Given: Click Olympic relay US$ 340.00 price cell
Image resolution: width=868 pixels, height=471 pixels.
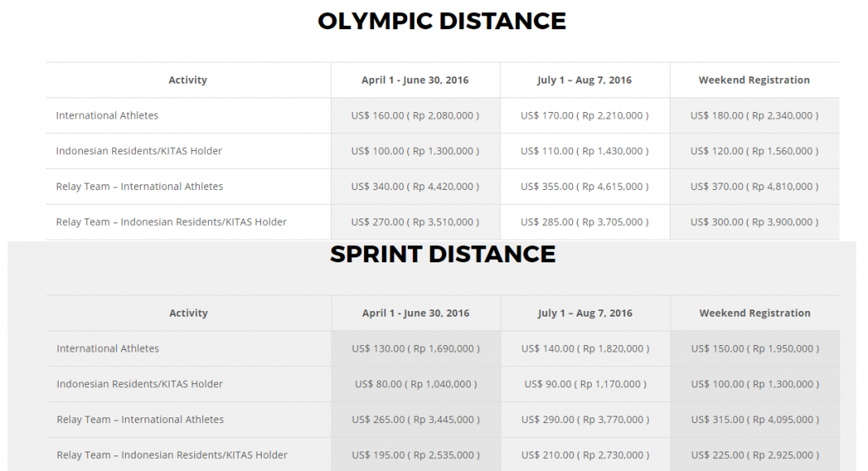Looking at the screenshot, I should (415, 186).
